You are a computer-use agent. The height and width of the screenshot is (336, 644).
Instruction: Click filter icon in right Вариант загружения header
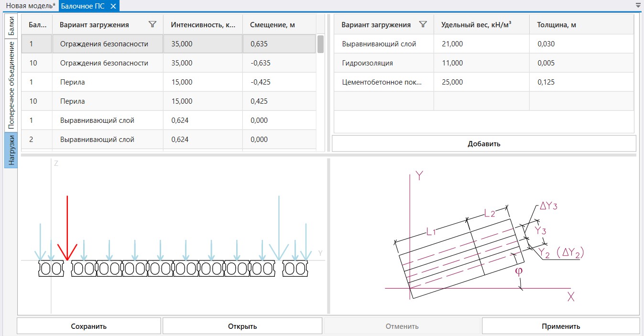423,24
